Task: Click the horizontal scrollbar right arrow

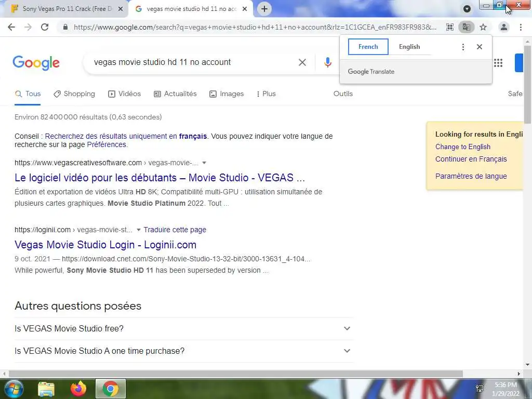Action: pyautogui.click(x=519, y=374)
